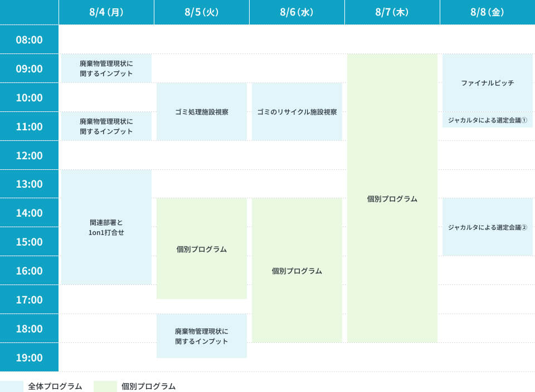Click the 16:00 time label

tap(29, 271)
